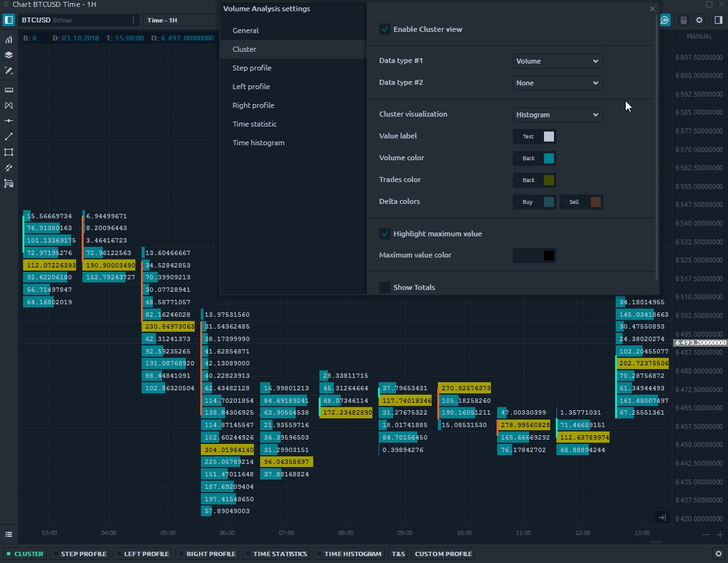728x563 pixels.
Task: Open the Time histogram settings section
Action: point(258,143)
